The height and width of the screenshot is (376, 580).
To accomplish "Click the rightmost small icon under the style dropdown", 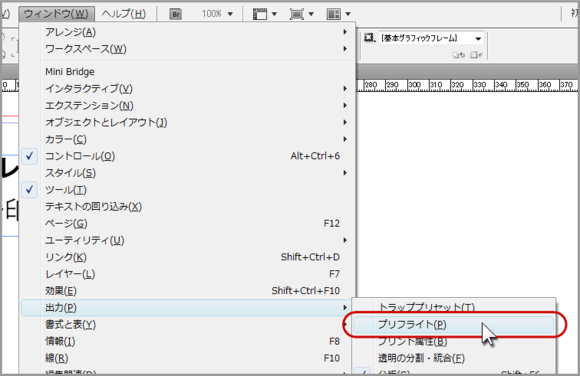I will click(476, 55).
